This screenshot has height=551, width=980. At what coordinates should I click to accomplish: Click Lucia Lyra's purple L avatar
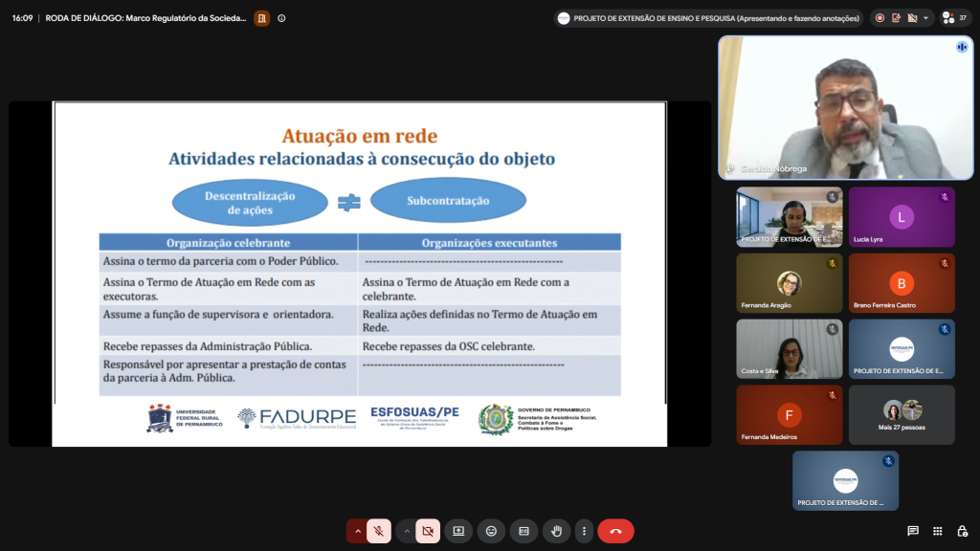point(902,217)
